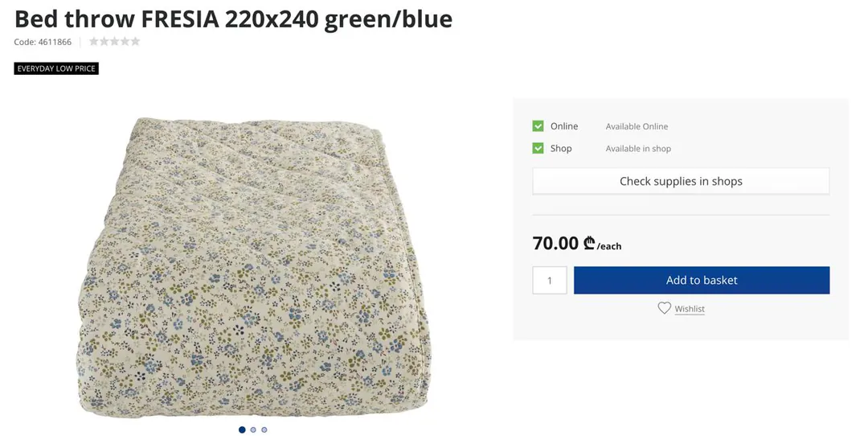Give five stars using the last rating star
The height and width of the screenshot is (436, 868).
(x=135, y=42)
